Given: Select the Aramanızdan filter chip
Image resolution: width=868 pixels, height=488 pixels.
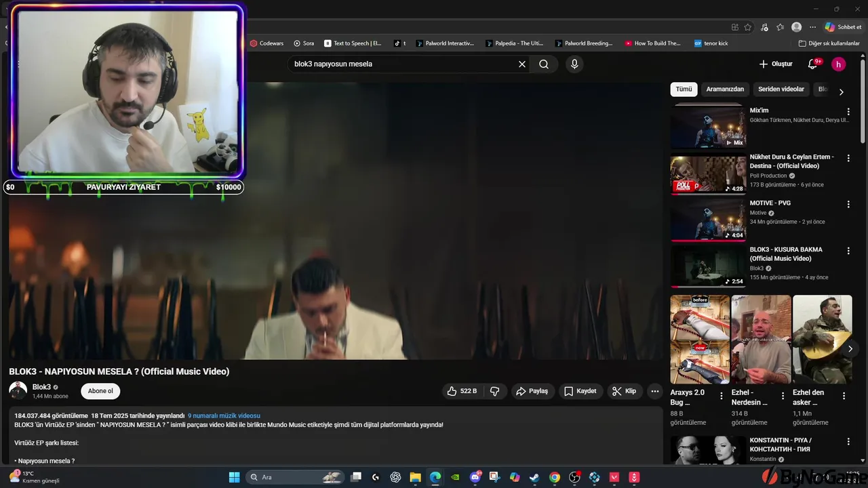Looking at the screenshot, I should [725, 89].
